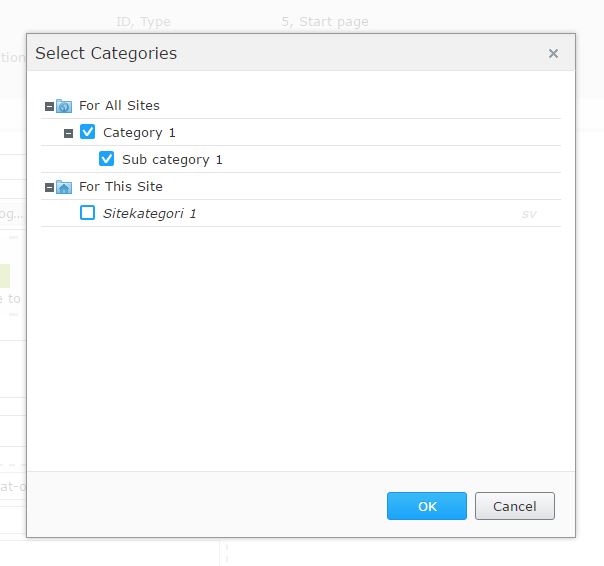Select the For This Site label

pyautogui.click(x=121, y=186)
